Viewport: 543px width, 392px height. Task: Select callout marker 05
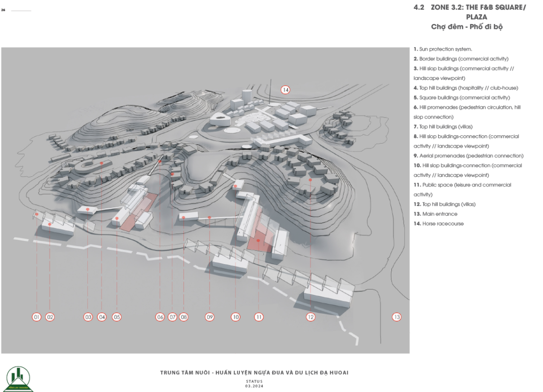click(x=117, y=317)
